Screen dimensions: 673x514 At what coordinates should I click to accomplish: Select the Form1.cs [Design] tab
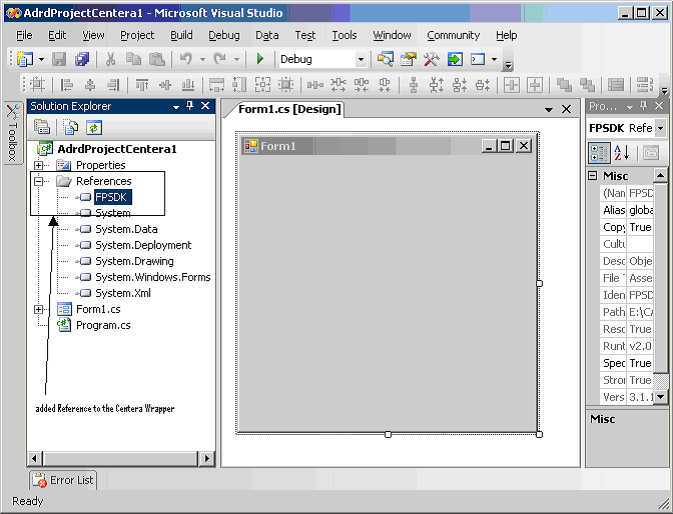coord(289,109)
